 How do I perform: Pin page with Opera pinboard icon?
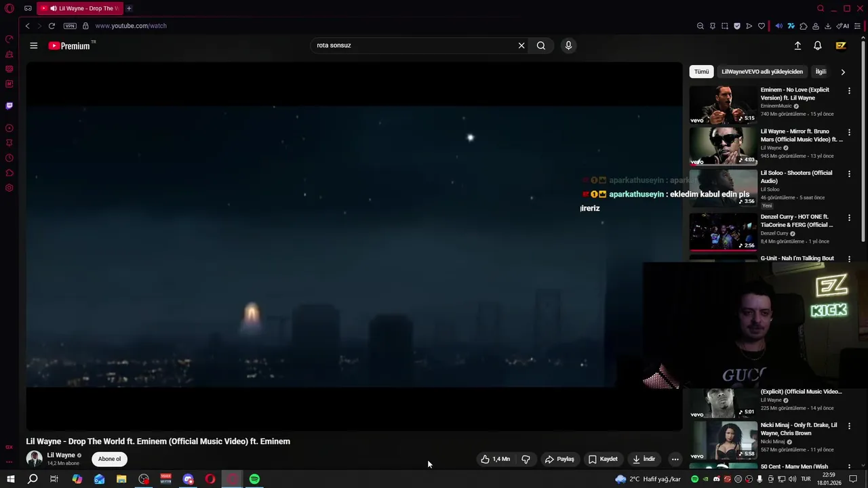point(712,26)
